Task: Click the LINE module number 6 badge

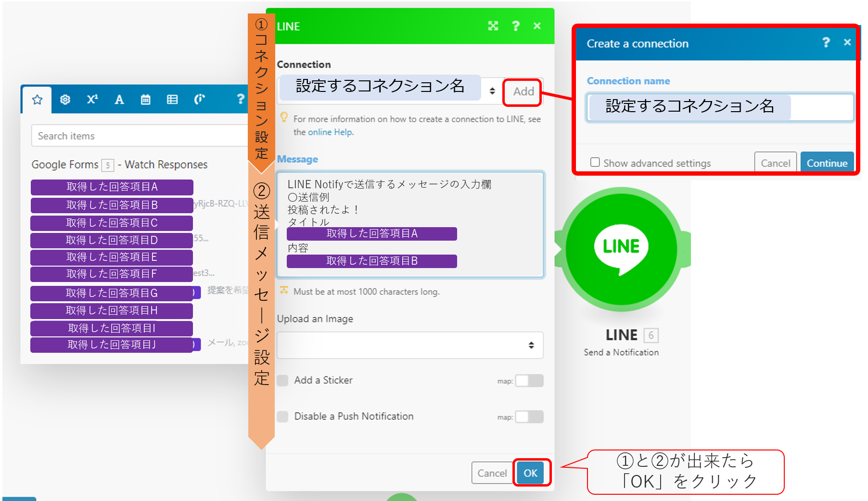Action: click(x=651, y=335)
